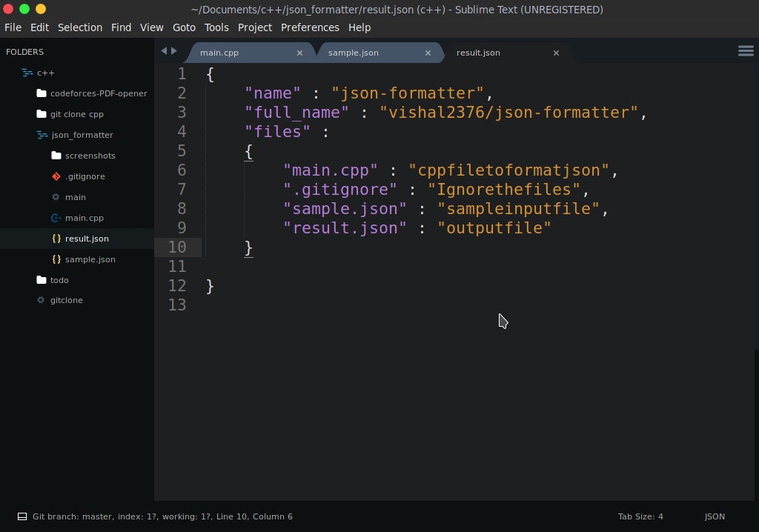Open the Project menu
759x532 pixels.
(x=255, y=27)
